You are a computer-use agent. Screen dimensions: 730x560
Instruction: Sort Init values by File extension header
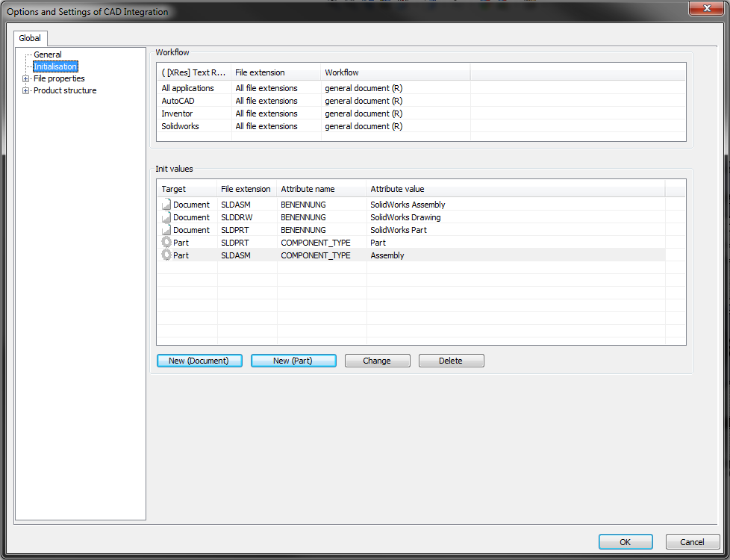point(247,189)
